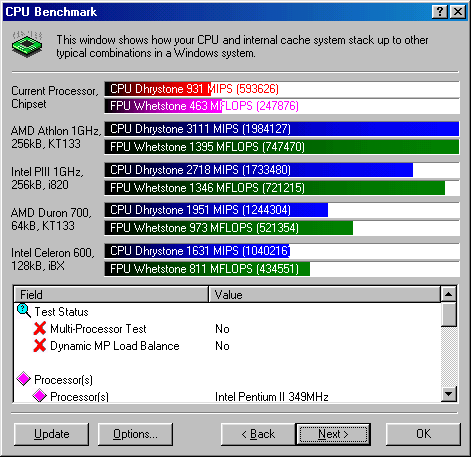The image size is (471, 457).
Task: Click the pink diamond of the Intel Pentium II row
Action: (39, 396)
